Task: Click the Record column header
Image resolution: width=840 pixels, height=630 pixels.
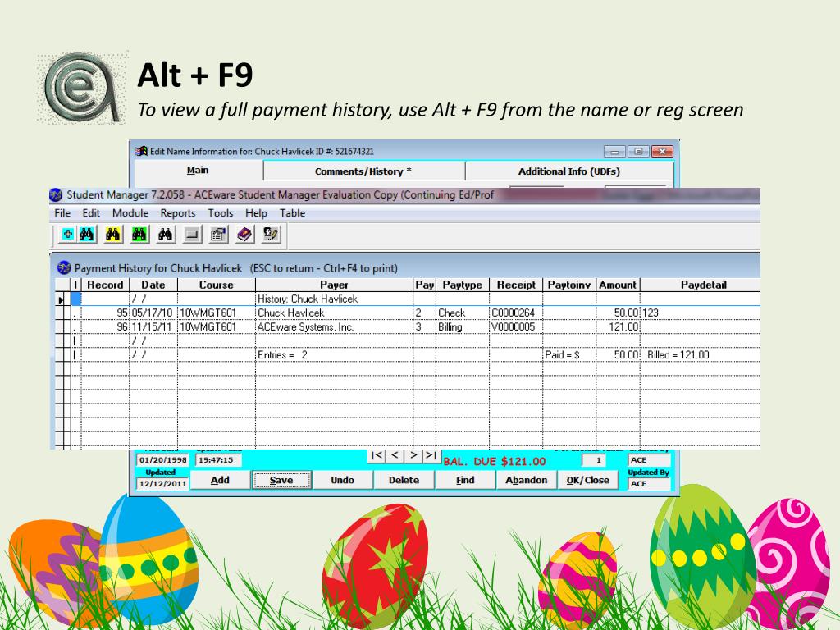Action: click(105, 285)
